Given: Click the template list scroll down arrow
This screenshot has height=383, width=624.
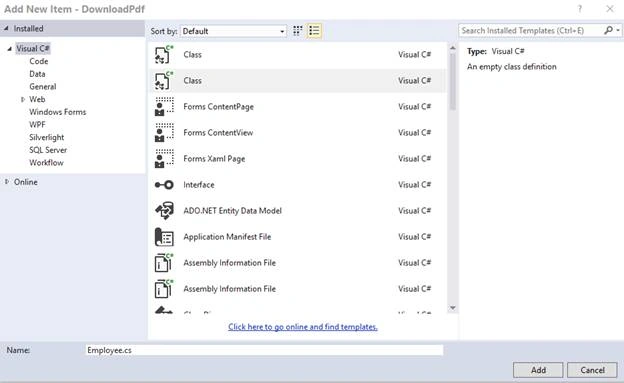Looking at the screenshot, I should (x=452, y=308).
